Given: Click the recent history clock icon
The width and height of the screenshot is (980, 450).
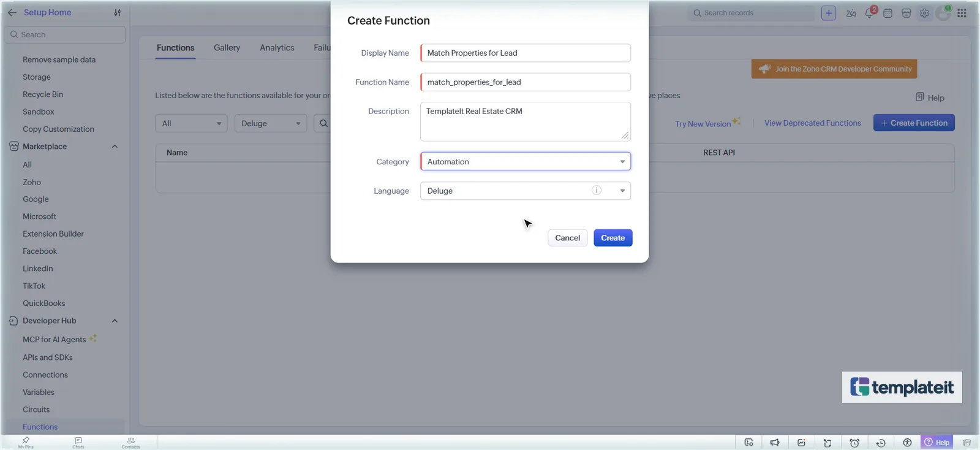Looking at the screenshot, I should [881, 443].
